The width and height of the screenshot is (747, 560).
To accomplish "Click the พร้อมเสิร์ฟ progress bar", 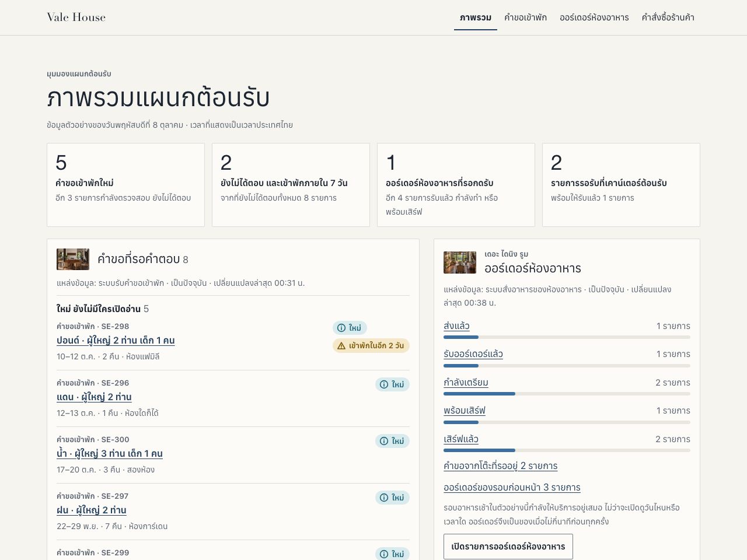I will pos(567,422).
